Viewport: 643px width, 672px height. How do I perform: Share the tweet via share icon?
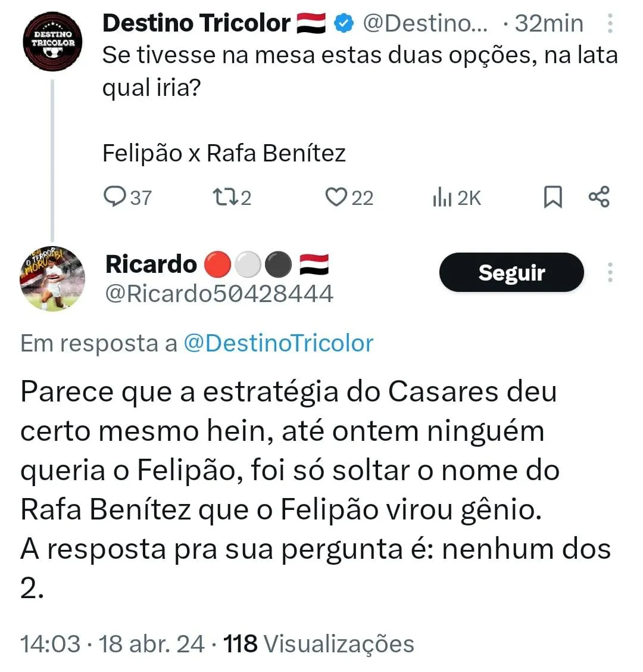point(599,197)
